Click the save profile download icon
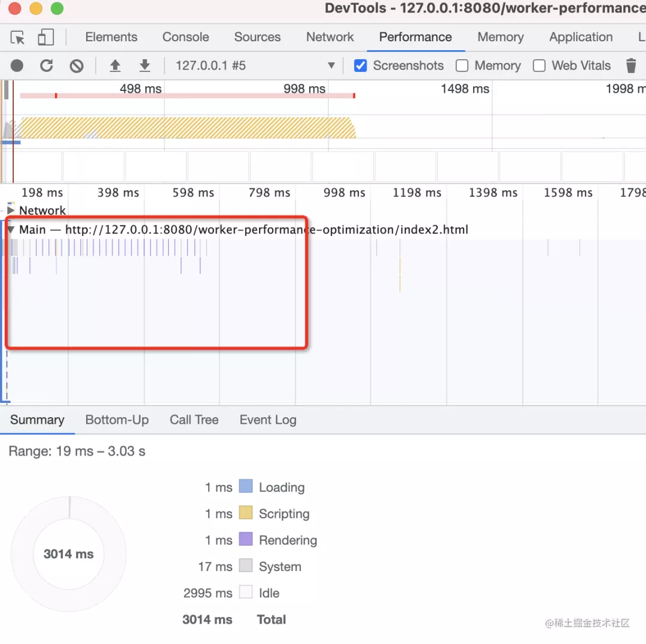 coord(144,66)
